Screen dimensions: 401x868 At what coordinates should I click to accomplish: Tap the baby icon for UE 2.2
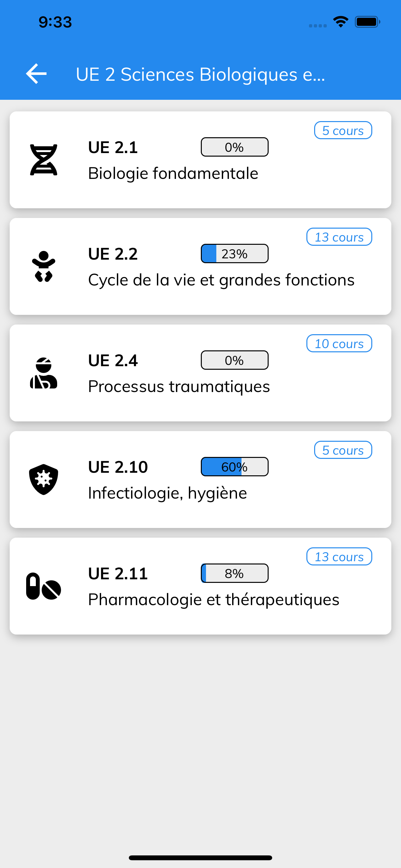(x=44, y=266)
